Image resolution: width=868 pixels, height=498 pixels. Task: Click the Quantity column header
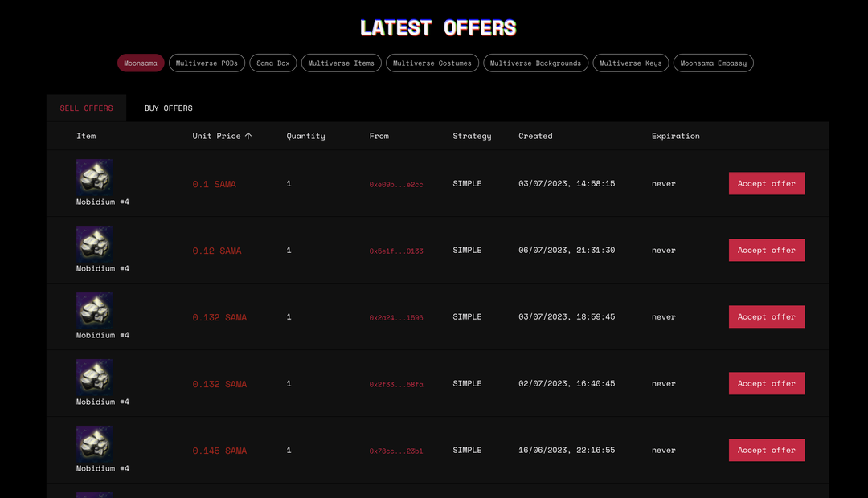tap(305, 136)
